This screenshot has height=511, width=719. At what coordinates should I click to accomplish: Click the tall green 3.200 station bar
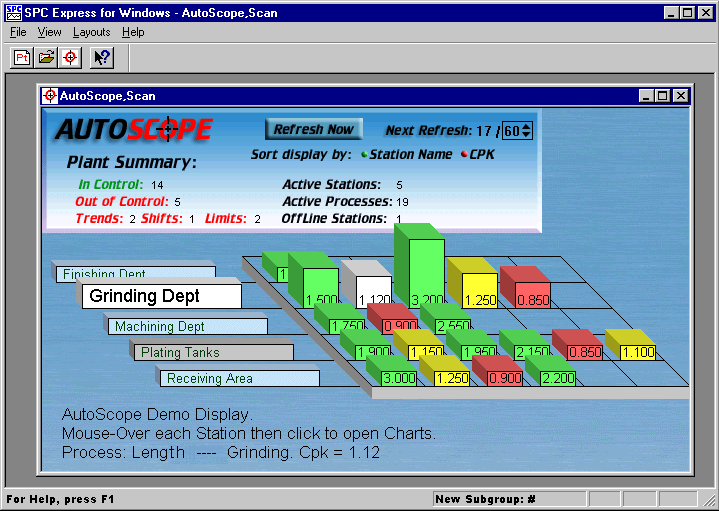point(418,262)
